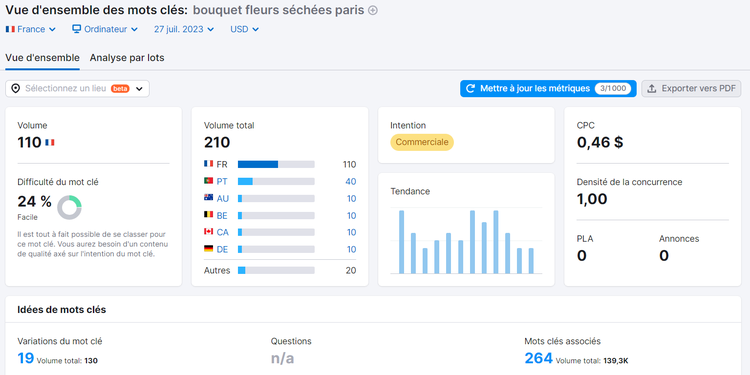Click the CPC value 0,46 $
This screenshot has width=750, height=375.
tap(600, 143)
